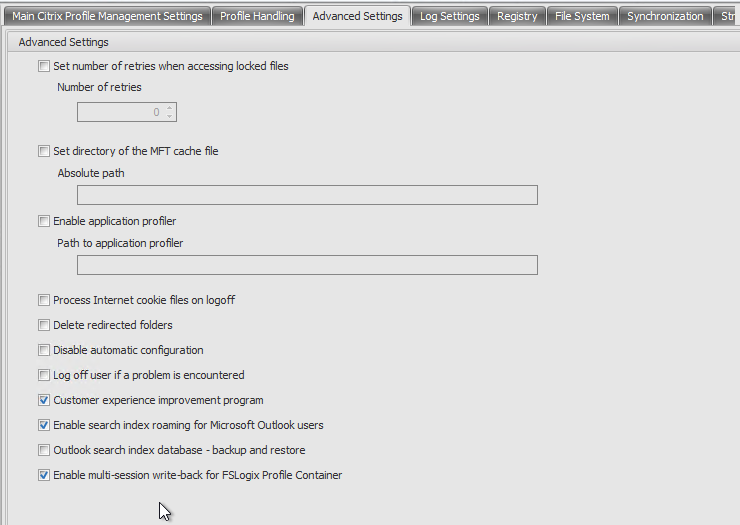Enable Log off user if problem encountered

[x=44, y=375]
